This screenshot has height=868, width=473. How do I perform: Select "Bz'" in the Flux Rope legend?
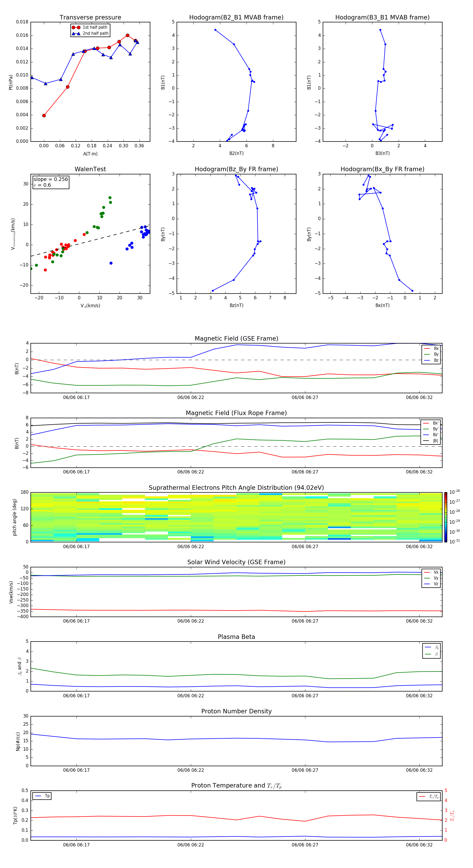[431, 435]
